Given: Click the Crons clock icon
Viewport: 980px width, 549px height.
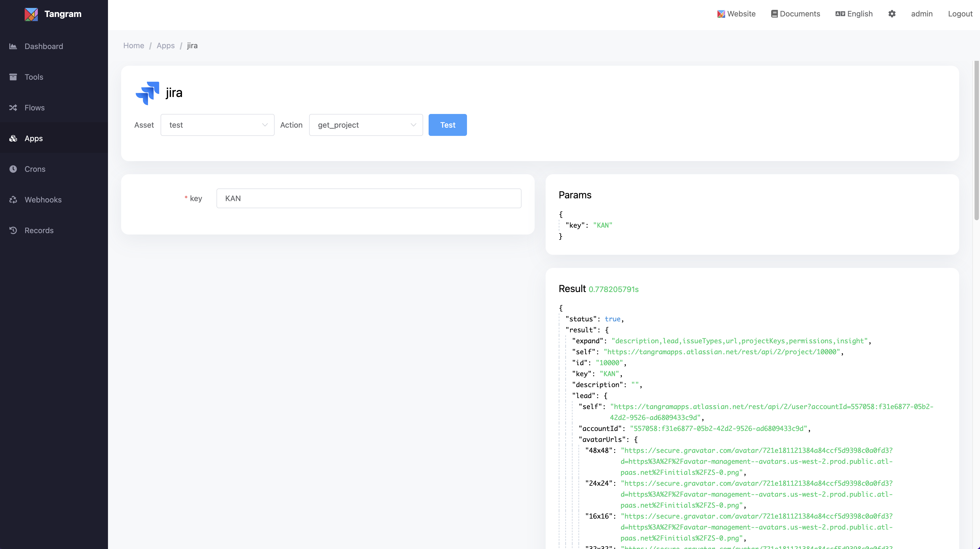Looking at the screenshot, I should click(13, 169).
